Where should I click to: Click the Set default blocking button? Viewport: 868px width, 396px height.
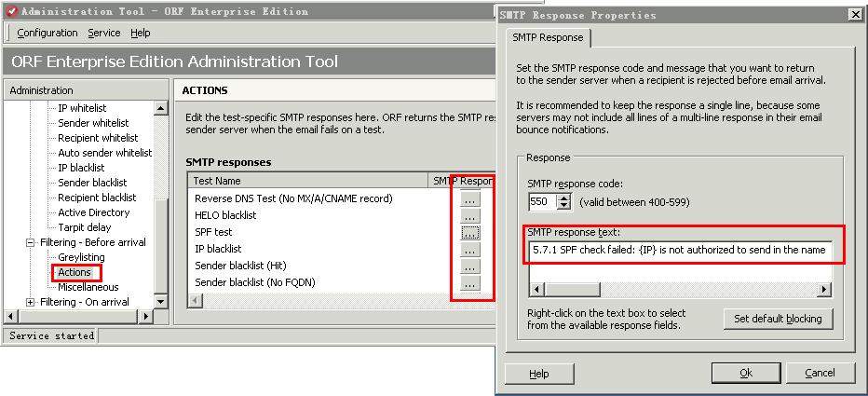(x=778, y=319)
